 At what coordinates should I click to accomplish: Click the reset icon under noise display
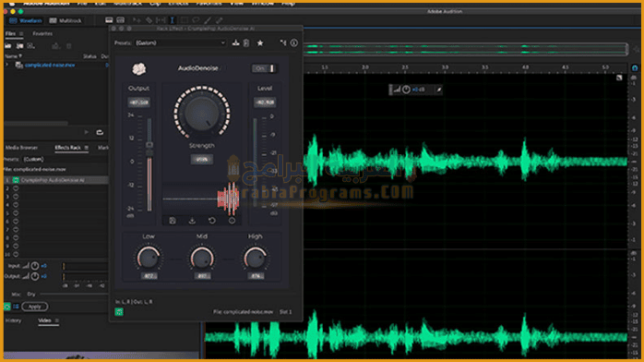pos(212,221)
